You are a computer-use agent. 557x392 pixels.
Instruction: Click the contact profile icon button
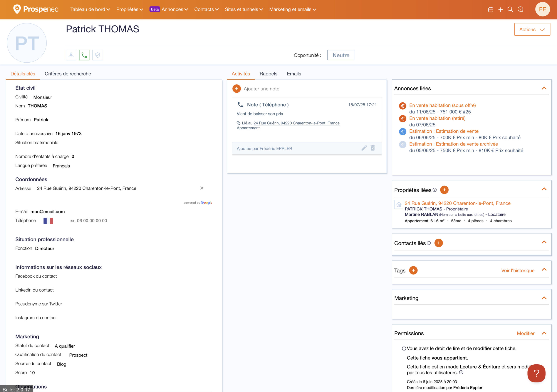71,55
